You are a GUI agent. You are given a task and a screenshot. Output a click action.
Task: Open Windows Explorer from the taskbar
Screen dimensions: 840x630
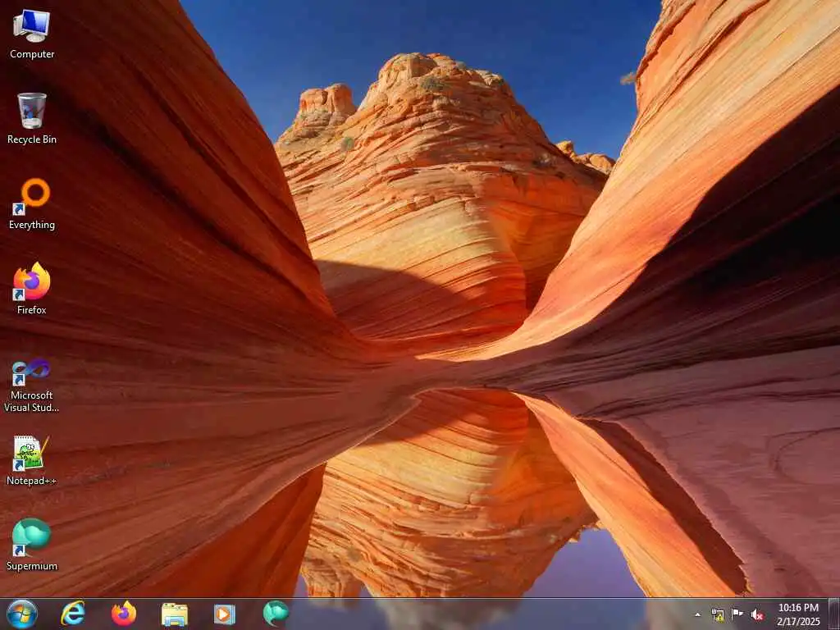pyautogui.click(x=174, y=614)
